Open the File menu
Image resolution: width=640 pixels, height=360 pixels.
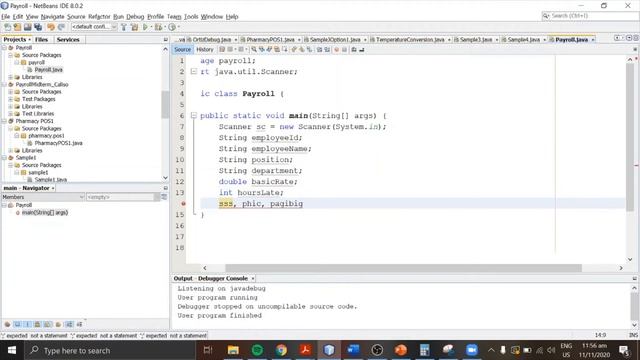coord(5,17)
